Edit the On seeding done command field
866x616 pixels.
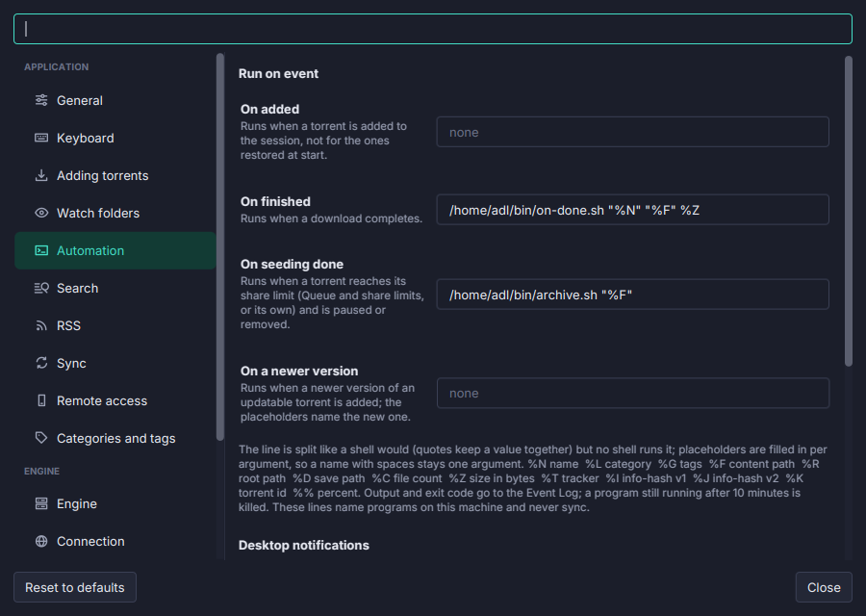(x=632, y=295)
